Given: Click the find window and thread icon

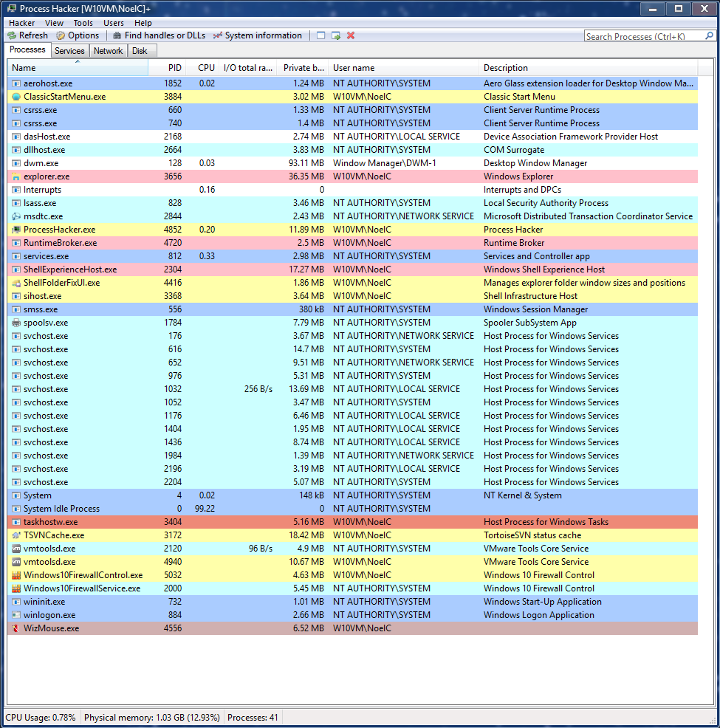Looking at the screenshot, I should pyautogui.click(x=336, y=35).
